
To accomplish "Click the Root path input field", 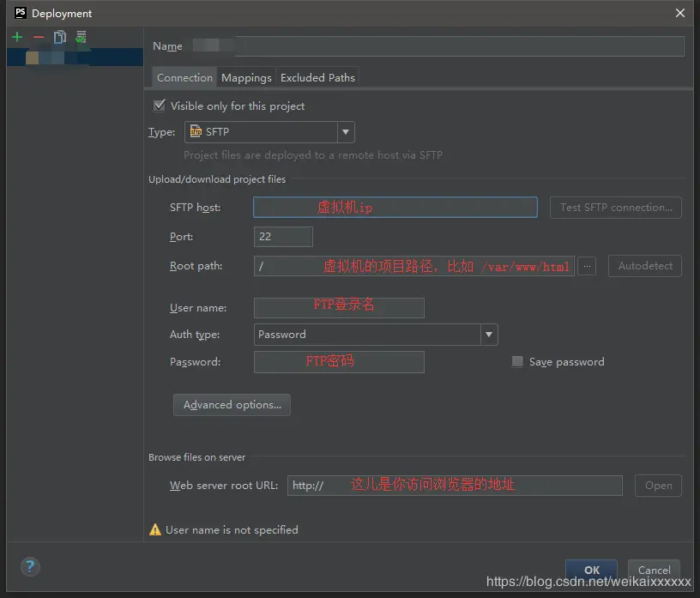I will tap(413, 266).
